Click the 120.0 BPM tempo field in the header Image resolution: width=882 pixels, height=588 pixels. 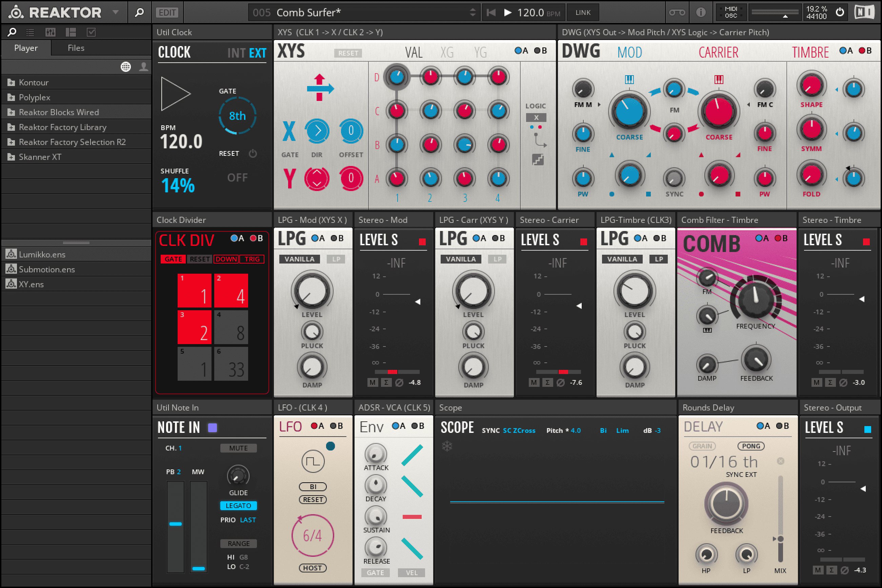(x=539, y=13)
